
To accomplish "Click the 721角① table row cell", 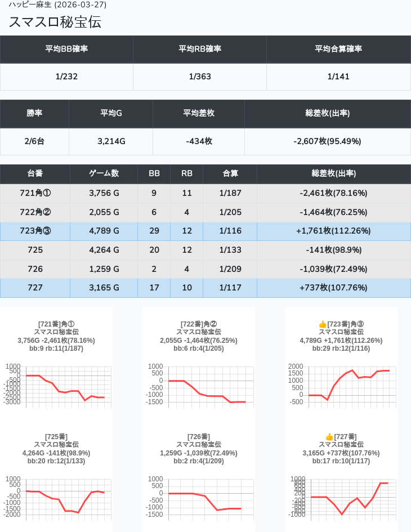I will 35,193.
